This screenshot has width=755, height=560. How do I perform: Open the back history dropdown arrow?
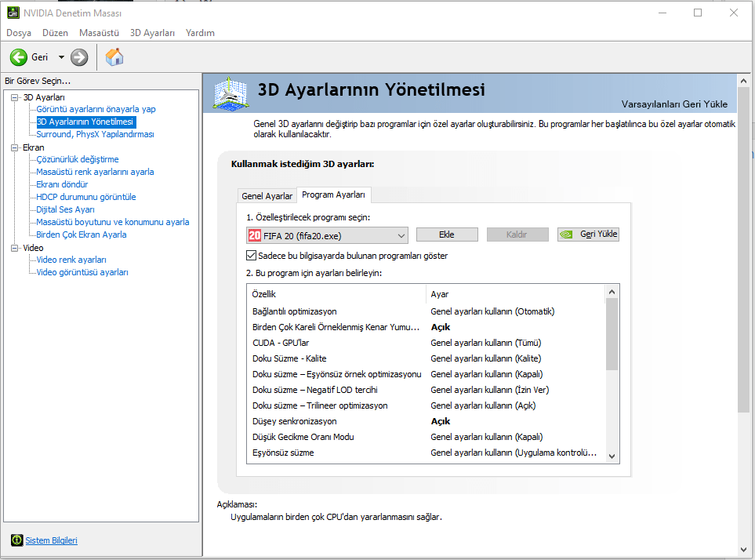(x=61, y=57)
